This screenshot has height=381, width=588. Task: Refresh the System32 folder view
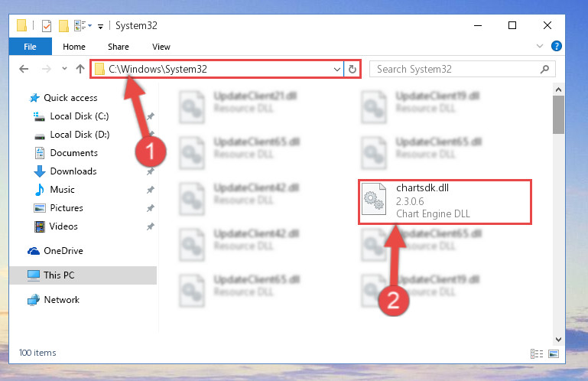pyautogui.click(x=352, y=69)
